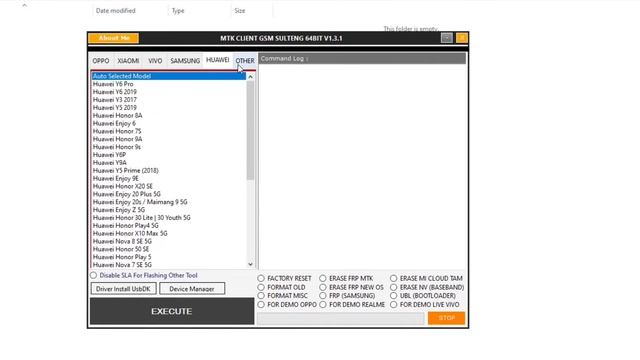Select Huawei Y6 2019 in list
The image size is (640, 360).
(169, 92)
